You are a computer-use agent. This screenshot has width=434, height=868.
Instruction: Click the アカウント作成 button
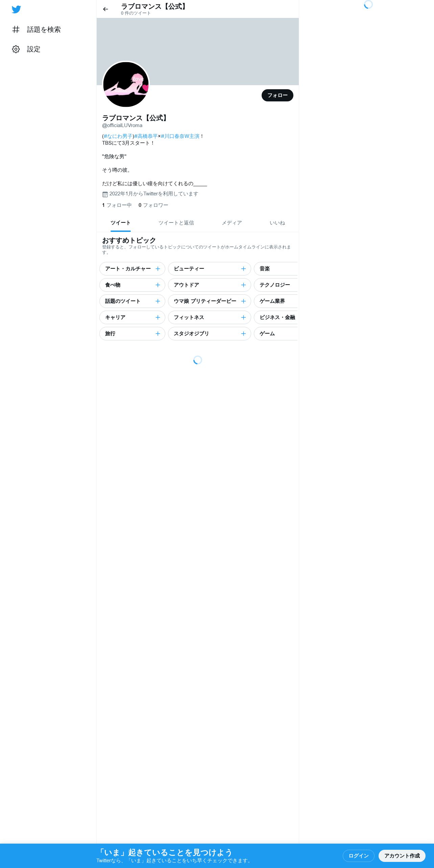pyautogui.click(x=402, y=856)
